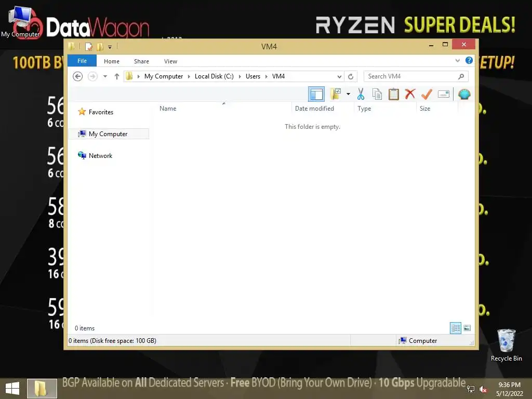
Task: Open the folder options toolbar icon
Action: 335,94
